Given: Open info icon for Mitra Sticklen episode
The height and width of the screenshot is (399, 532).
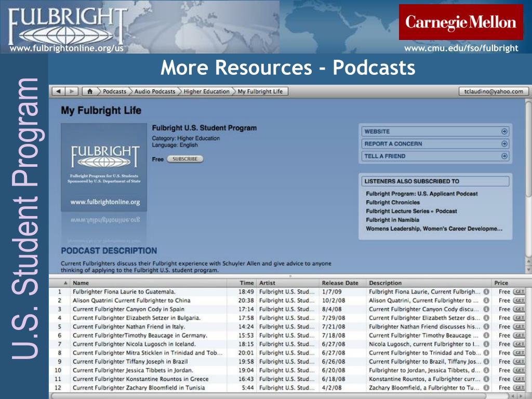Looking at the screenshot, I should click(x=486, y=353).
